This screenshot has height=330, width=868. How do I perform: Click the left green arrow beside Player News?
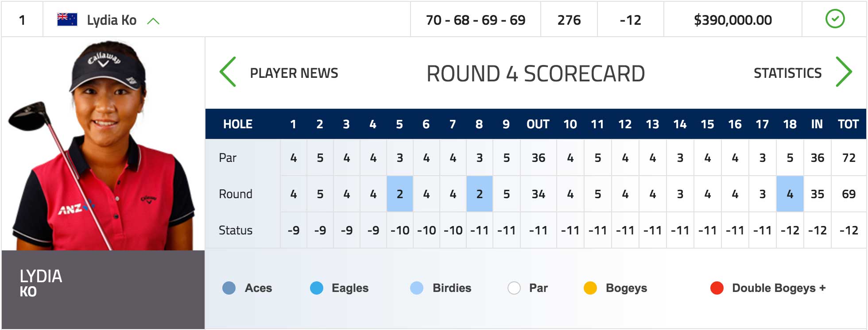(x=228, y=72)
